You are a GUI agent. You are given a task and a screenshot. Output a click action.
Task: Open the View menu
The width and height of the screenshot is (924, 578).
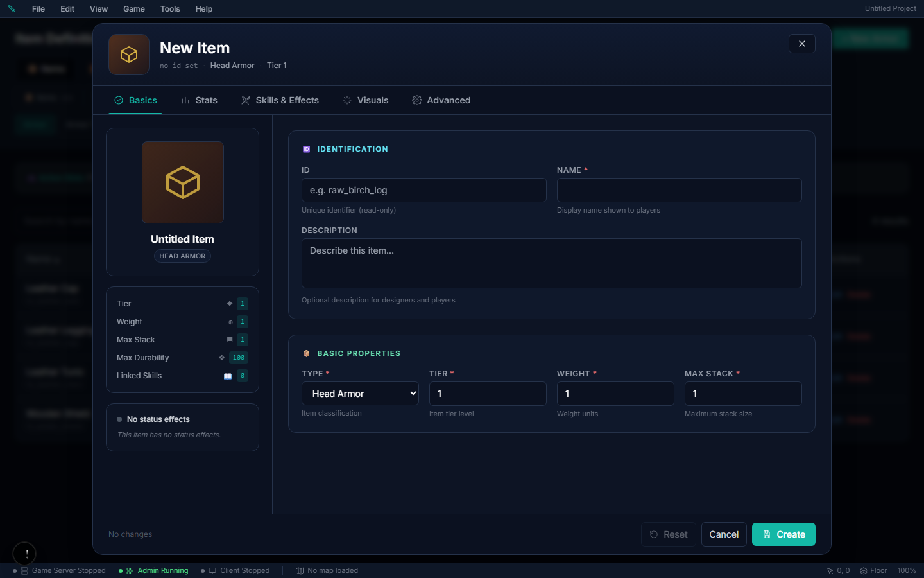tap(99, 9)
